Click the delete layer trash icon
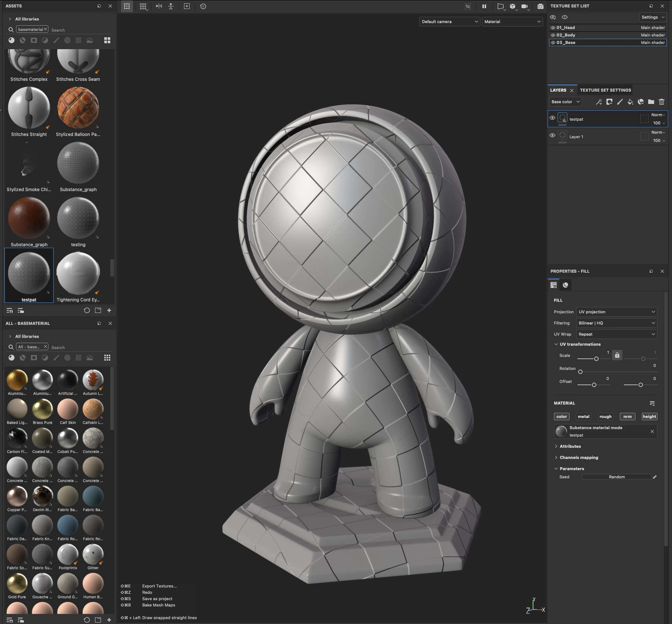Screen dimensions: 672x624 pos(662,102)
